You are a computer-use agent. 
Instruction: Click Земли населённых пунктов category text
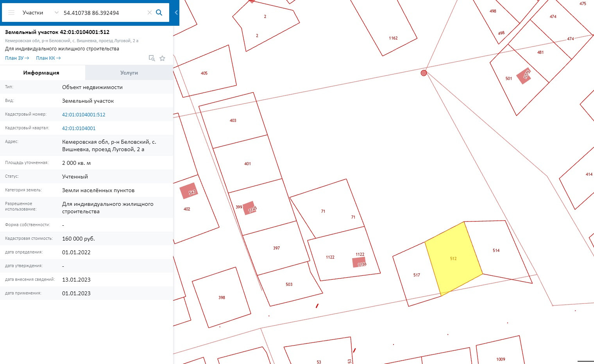click(x=98, y=190)
